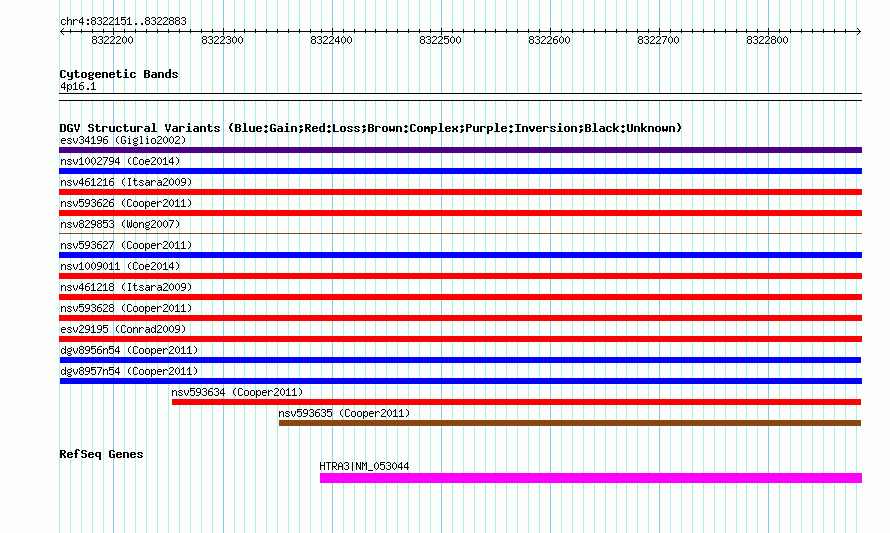Click the nsv461216 (Itsara2009) label

tap(126, 182)
